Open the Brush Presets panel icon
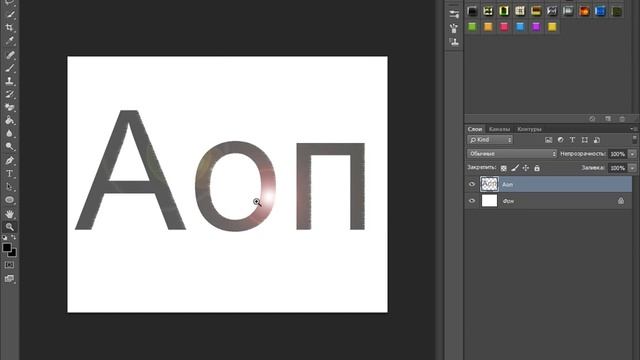Image resolution: width=640 pixels, height=360 pixels. (x=454, y=15)
